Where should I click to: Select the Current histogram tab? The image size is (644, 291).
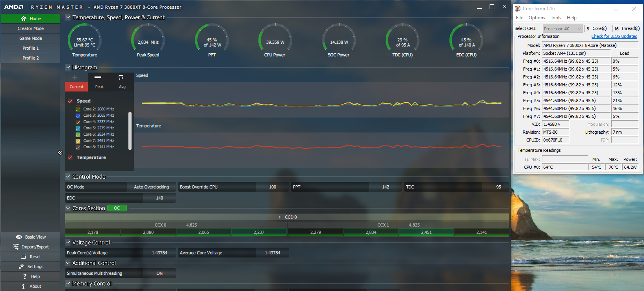(76, 87)
